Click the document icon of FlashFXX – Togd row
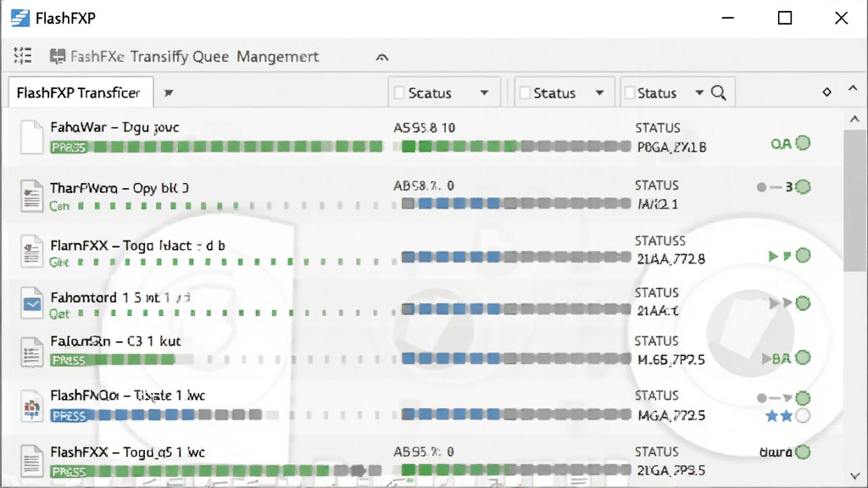 click(31, 461)
